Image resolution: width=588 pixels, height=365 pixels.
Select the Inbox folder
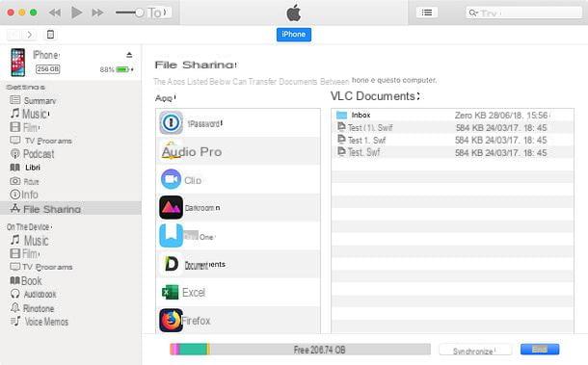[452, 115]
